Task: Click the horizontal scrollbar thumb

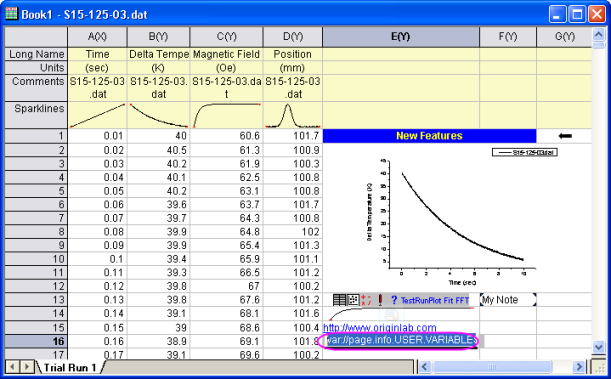Action: [x=493, y=367]
